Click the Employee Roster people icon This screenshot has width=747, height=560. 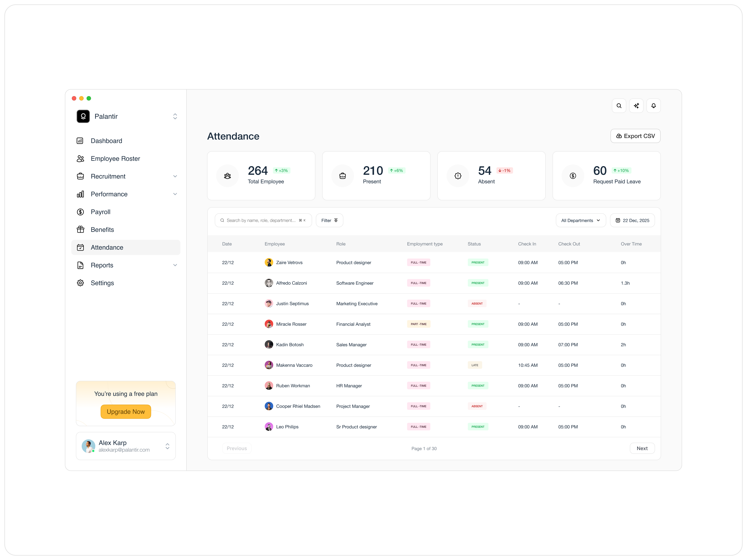tap(80, 158)
